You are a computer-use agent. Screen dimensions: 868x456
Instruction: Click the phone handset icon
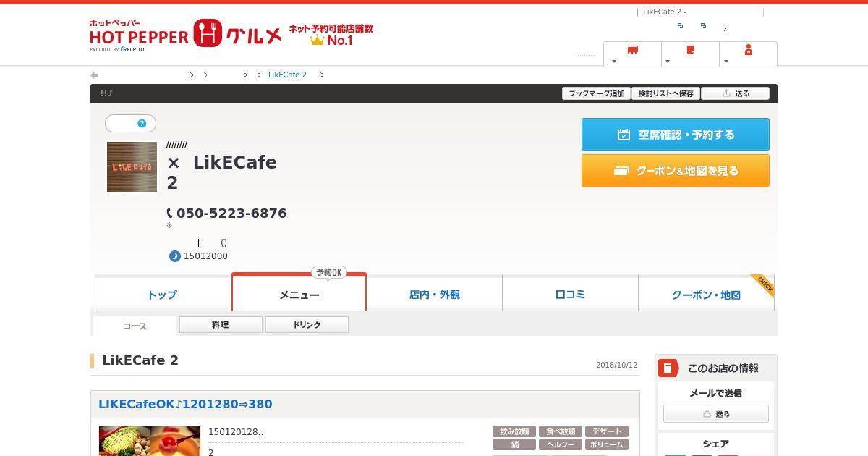170,213
